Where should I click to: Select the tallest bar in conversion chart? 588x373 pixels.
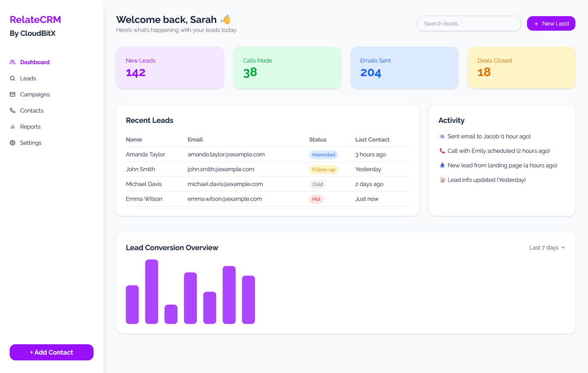[151, 291]
